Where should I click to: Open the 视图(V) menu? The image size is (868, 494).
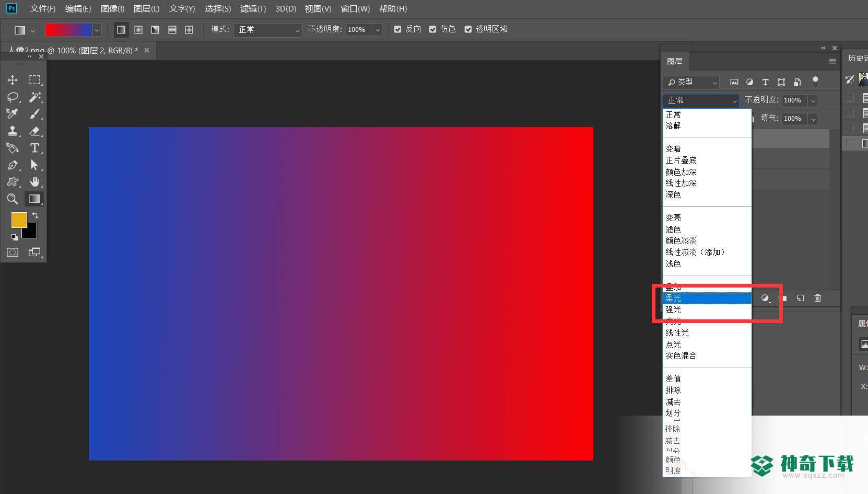pyautogui.click(x=318, y=9)
